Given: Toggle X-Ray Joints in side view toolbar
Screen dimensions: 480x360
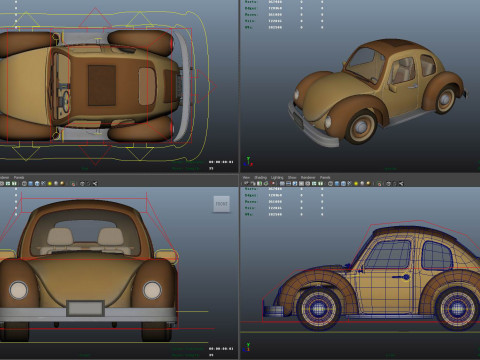Looking at the screenshot, I should (401, 184).
